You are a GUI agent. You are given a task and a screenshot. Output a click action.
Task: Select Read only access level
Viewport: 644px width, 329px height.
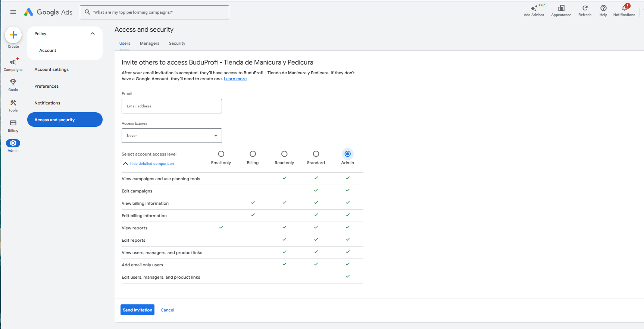[284, 154]
